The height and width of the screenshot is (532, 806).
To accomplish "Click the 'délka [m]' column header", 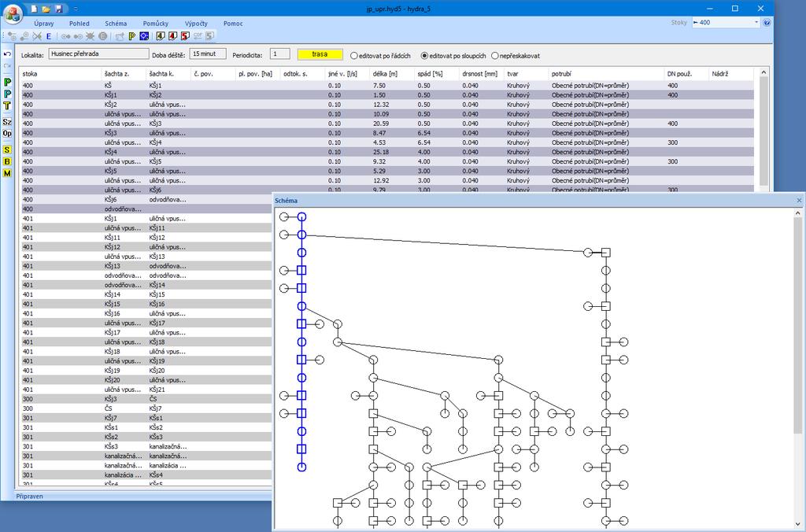I will pos(392,74).
